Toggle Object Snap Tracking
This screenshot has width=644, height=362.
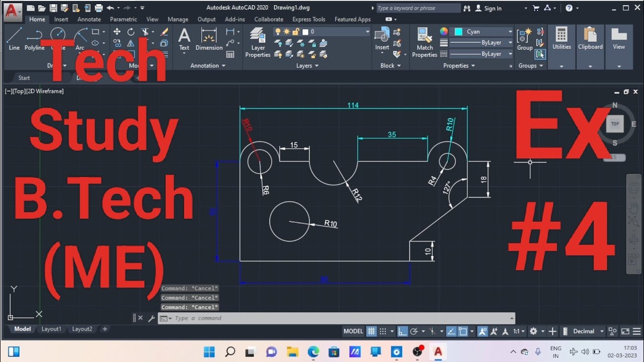451,331
